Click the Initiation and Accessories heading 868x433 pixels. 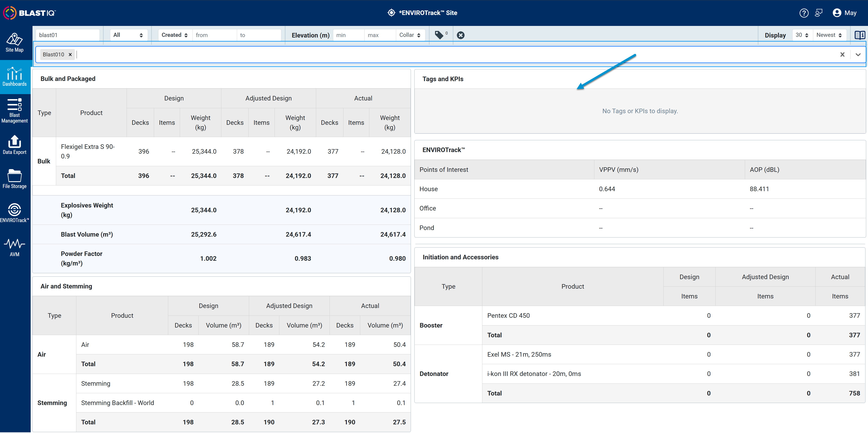pos(460,257)
